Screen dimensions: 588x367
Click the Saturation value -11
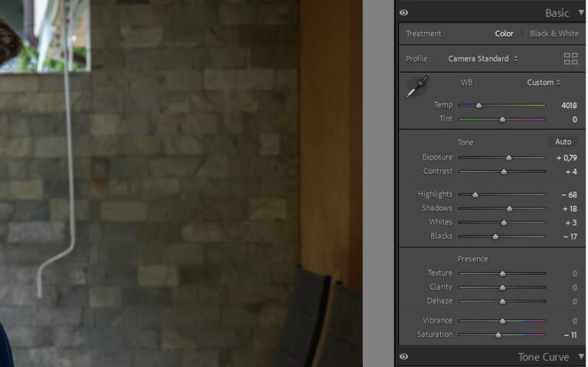click(x=570, y=335)
